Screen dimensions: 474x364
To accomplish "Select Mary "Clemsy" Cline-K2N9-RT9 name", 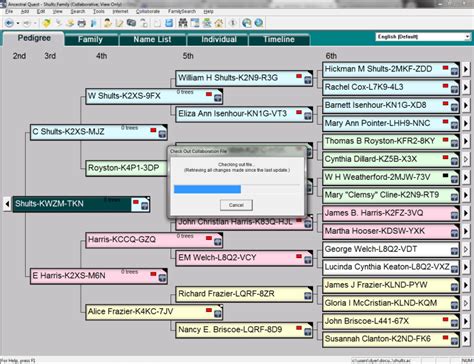I will tap(382, 195).
